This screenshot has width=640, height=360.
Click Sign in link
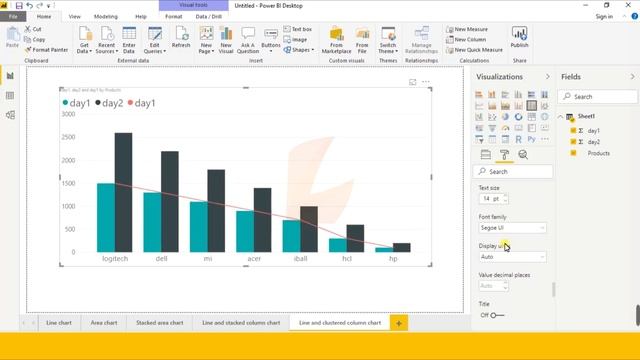(x=604, y=17)
